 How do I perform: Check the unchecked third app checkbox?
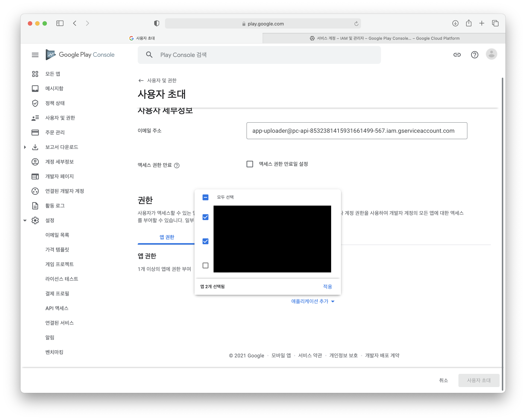pyautogui.click(x=205, y=265)
